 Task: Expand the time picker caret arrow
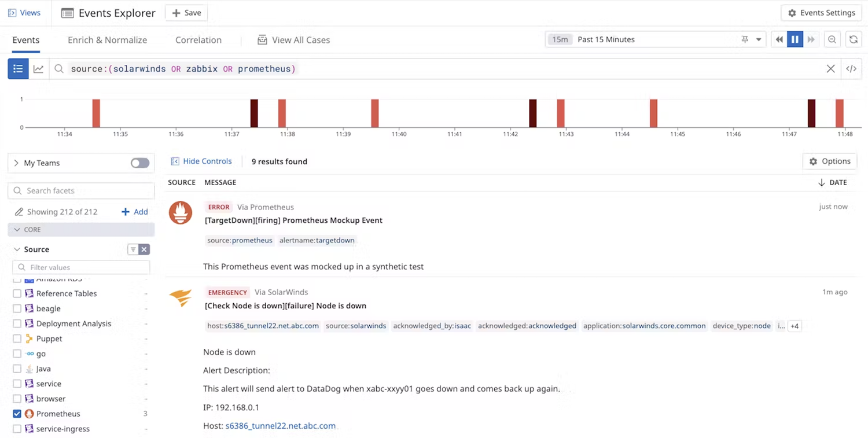759,40
